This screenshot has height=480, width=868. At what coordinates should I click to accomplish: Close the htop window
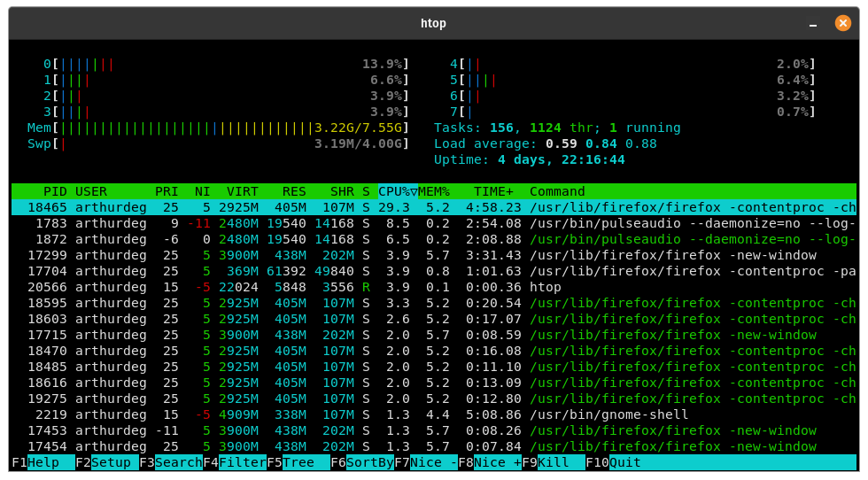pyautogui.click(x=842, y=23)
